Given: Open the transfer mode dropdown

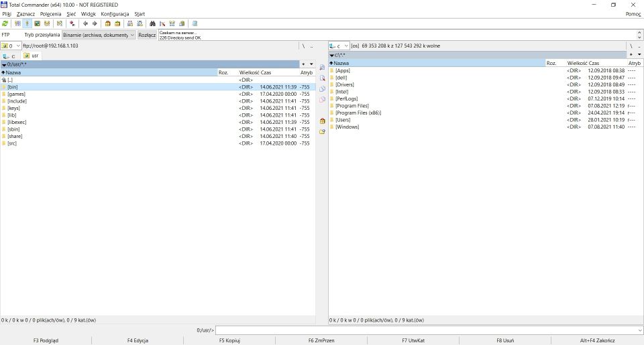Looking at the screenshot, I should click(99, 35).
